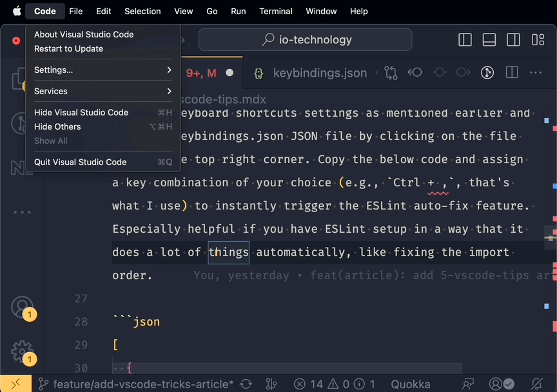This screenshot has width=557, height=392.
Task: Toggle the Panel layout icon at top right
Action: click(x=489, y=39)
